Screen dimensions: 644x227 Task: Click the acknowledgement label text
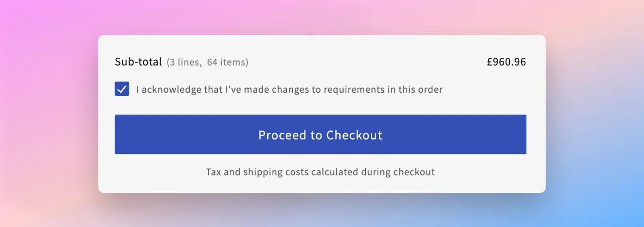click(289, 90)
